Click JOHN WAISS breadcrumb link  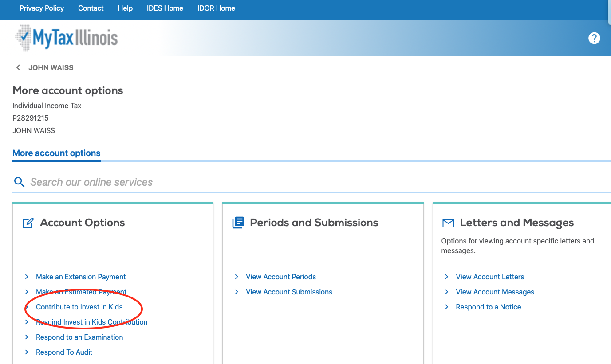[51, 67]
